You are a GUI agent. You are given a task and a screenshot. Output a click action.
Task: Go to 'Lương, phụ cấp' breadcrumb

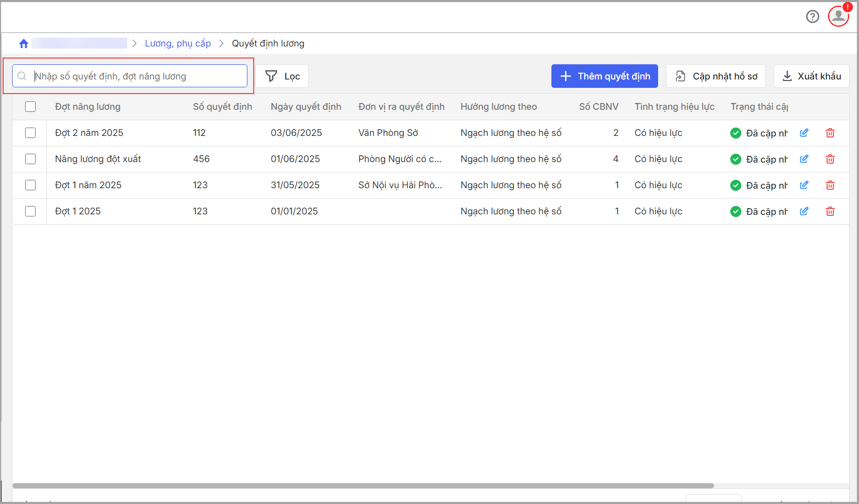(x=178, y=43)
